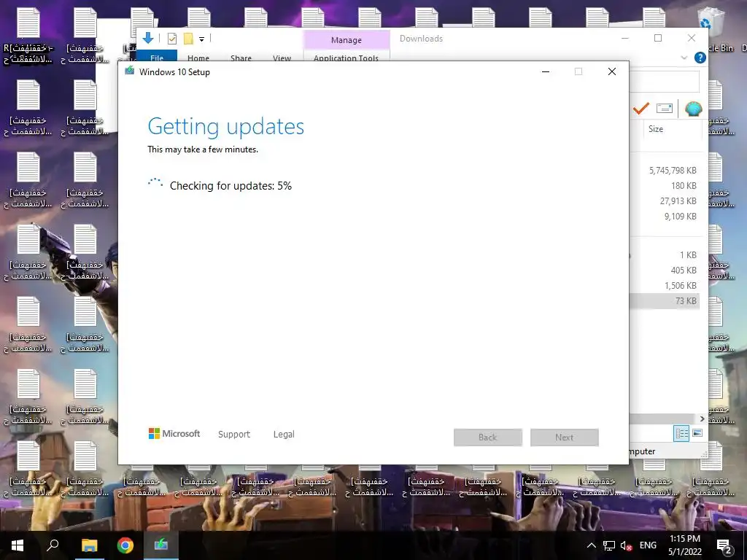This screenshot has width=747, height=560.
Task: Click the blue down-arrow icon in the Explorer title bar
Action: (x=148, y=38)
